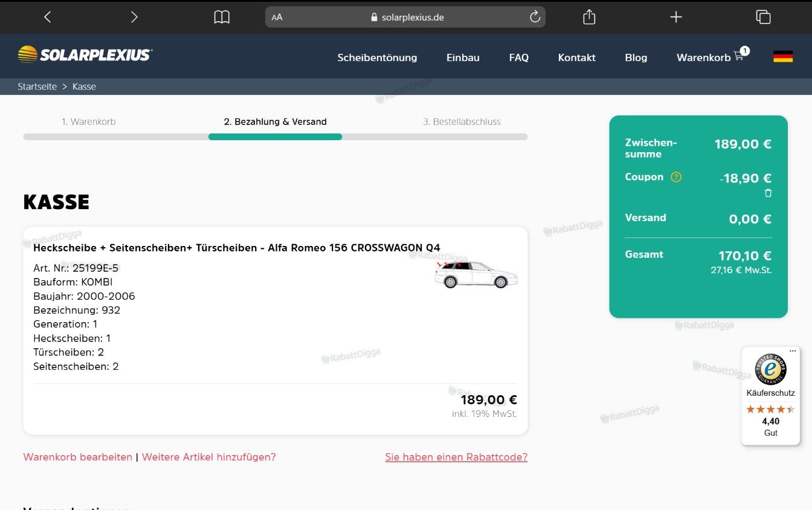
Task: Tap the solarplexius.de address bar
Action: [405, 17]
